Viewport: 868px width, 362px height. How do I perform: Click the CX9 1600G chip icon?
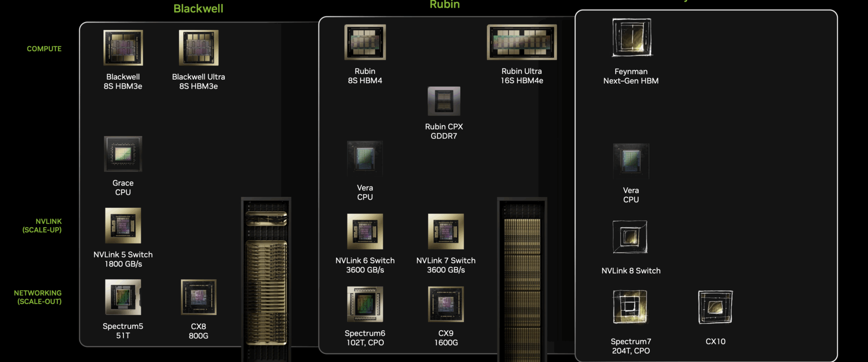click(446, 304)
